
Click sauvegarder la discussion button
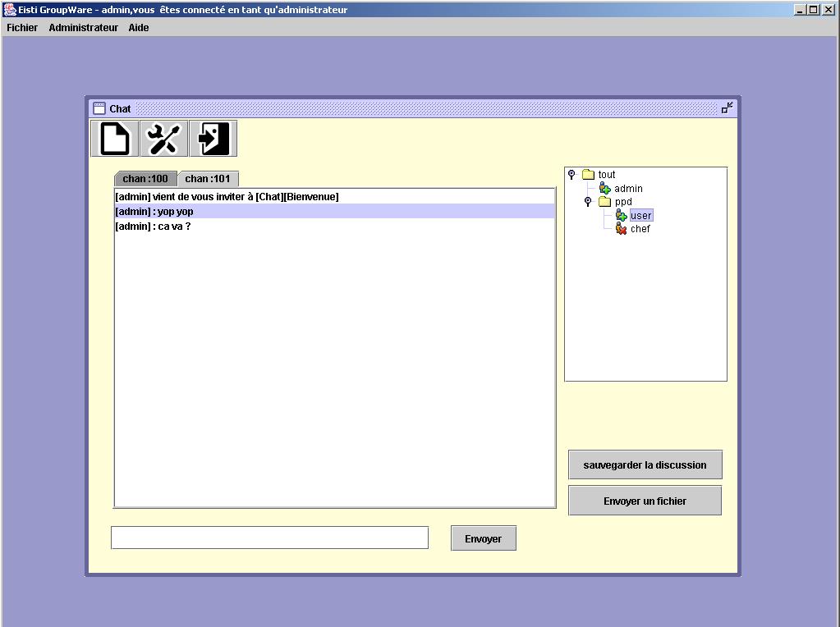click(645, 465)
